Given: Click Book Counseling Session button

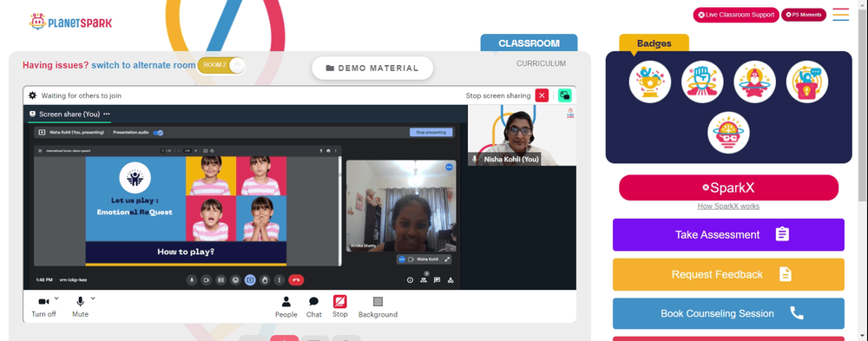Looking at the screenshot, I should coord(728,313).
